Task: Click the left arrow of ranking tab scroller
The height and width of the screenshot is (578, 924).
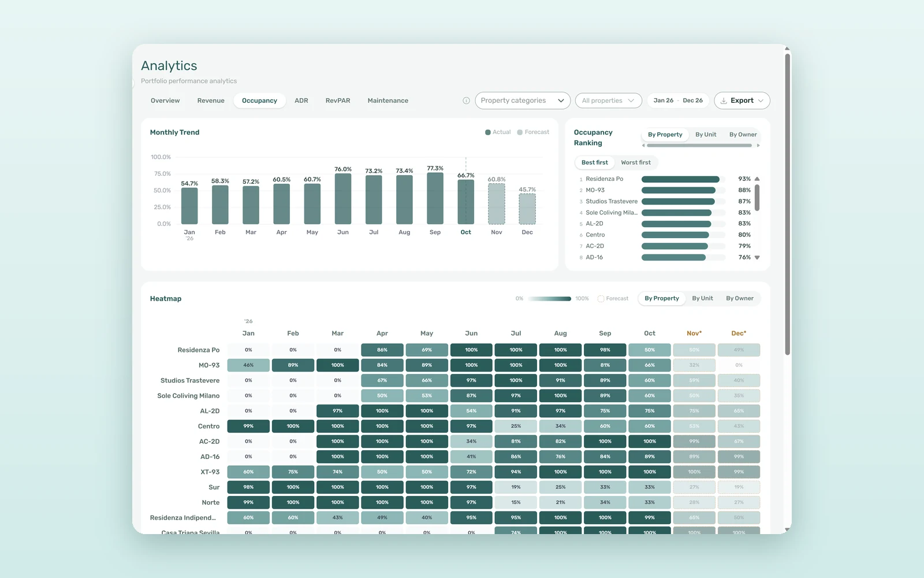Action: point(643,146)
